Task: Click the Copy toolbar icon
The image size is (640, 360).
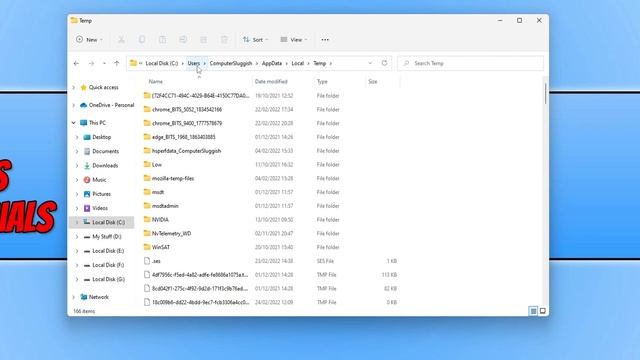Action: (142, 40)
